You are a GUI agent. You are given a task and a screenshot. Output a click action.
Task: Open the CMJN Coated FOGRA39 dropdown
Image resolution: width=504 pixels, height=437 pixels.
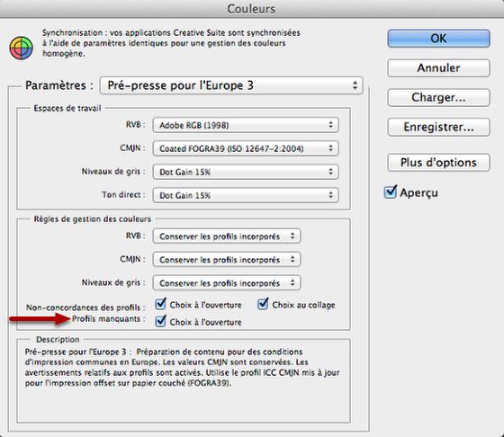pos(246,148)
